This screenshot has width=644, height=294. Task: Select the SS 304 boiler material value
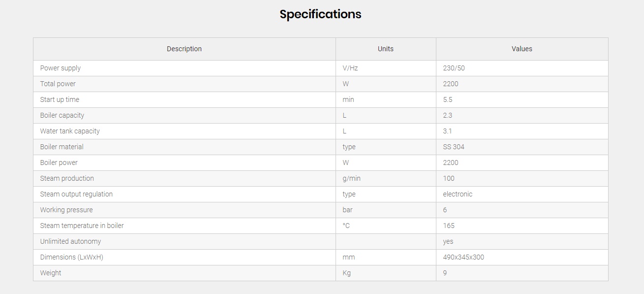point(454,147)
